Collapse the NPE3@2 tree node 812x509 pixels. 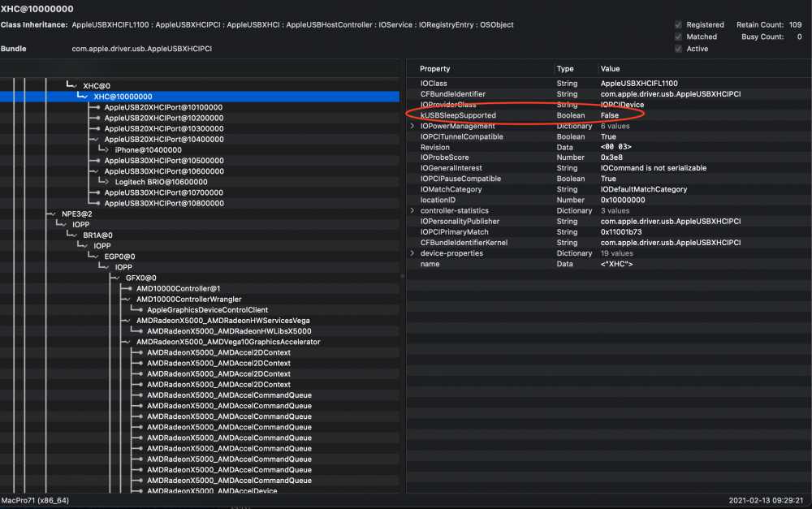[x=53, y=214]
